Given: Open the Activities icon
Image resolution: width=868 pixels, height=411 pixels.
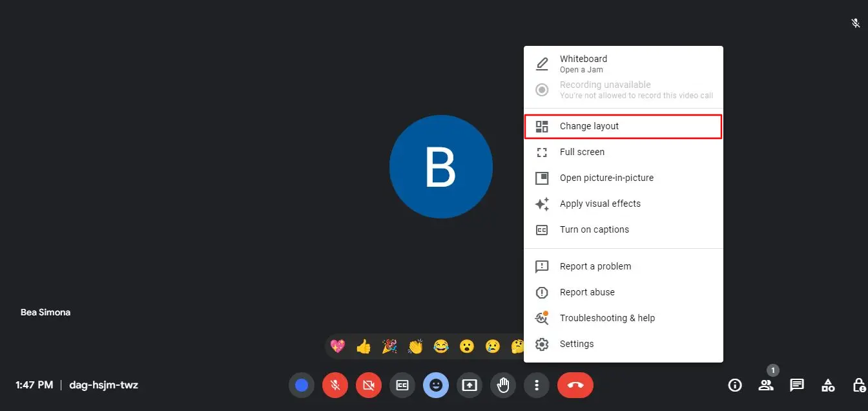Looking at the screenshot, I should click(x=828, y=385).
